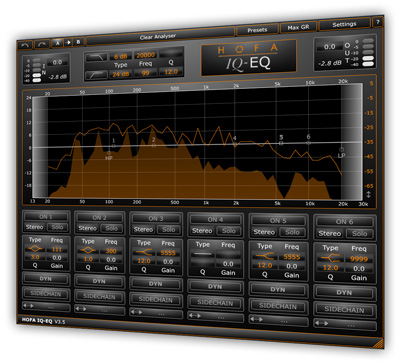The image size is (400, 363).
Task: Open the band 5 link target dropdown
Action: 285,322
